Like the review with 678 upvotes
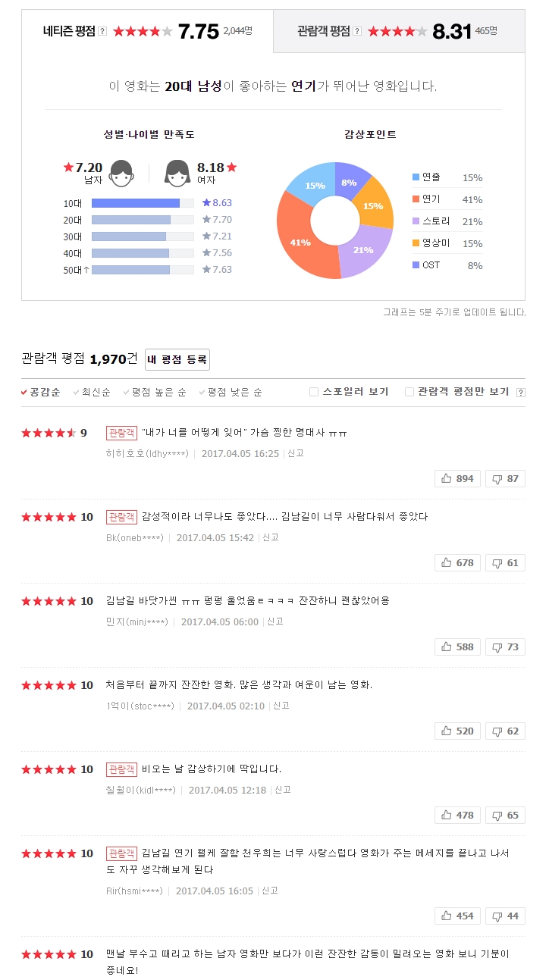The image size is (549, 980). point(457,562)
